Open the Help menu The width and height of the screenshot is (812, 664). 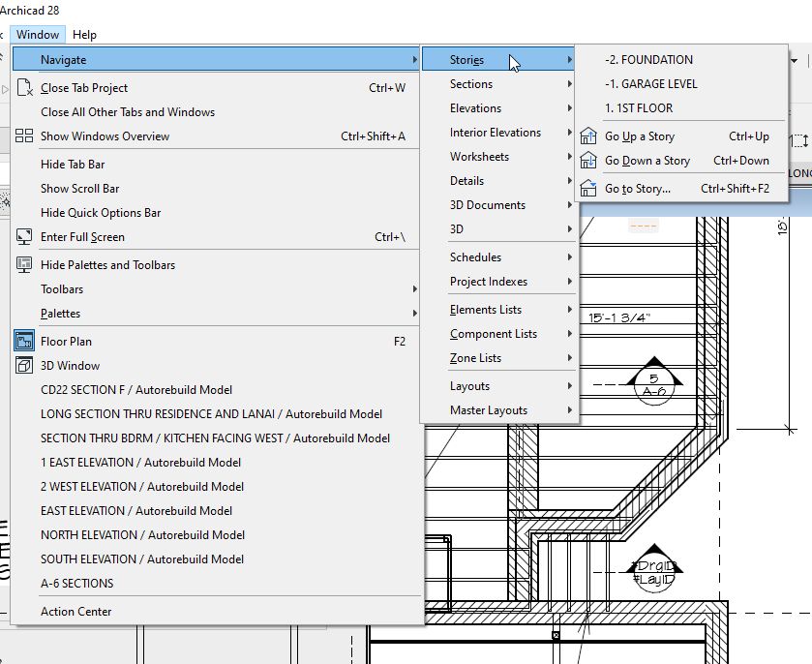click(84, 35)
